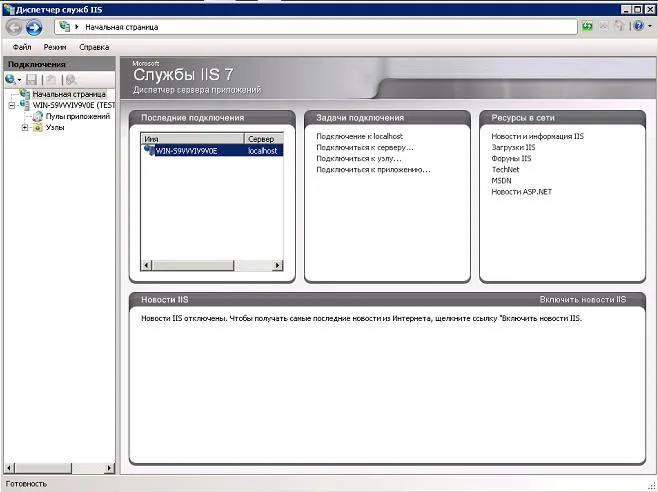Viewport: 658px width, 492px height.
Task: Open the TechNet link
Action: [505, 170]
